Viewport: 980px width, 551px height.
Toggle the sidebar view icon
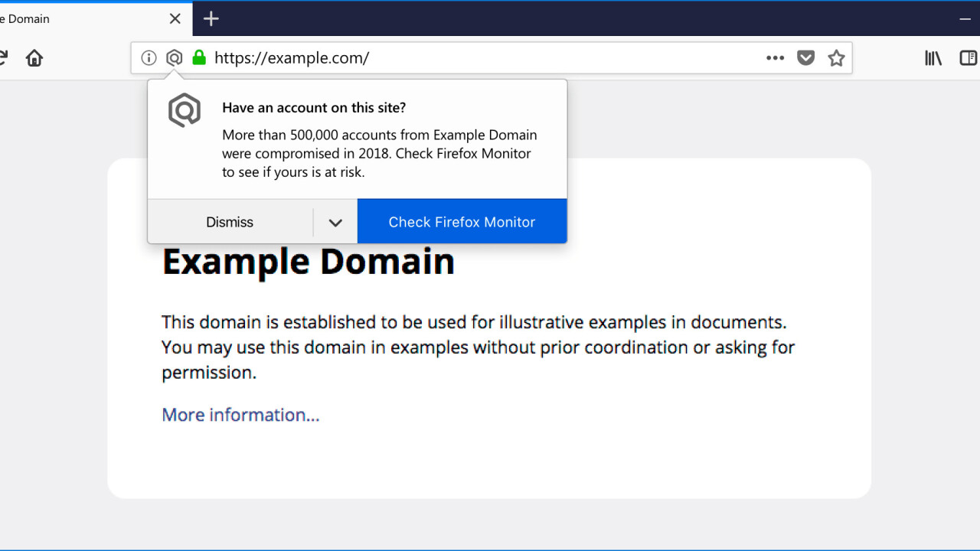tap(969, 58)
